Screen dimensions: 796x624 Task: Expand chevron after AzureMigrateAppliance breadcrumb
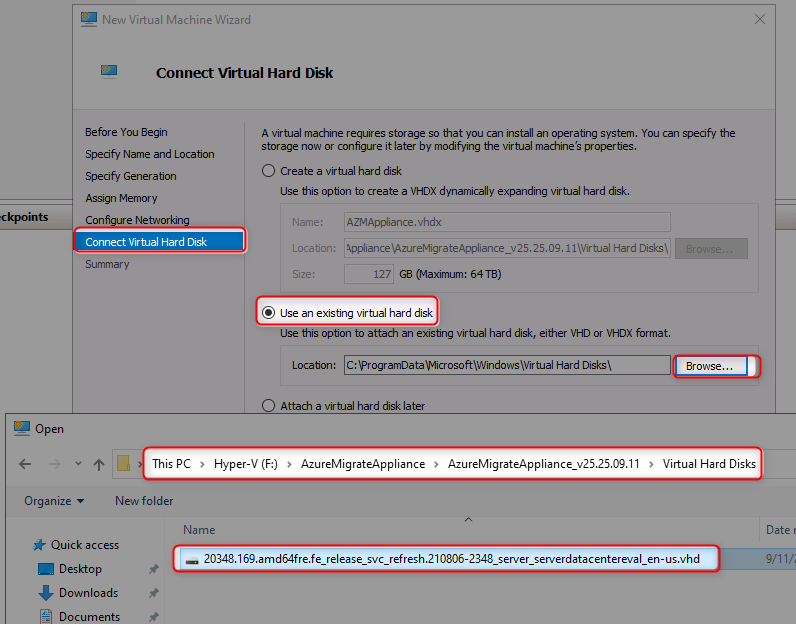[437, 464]
